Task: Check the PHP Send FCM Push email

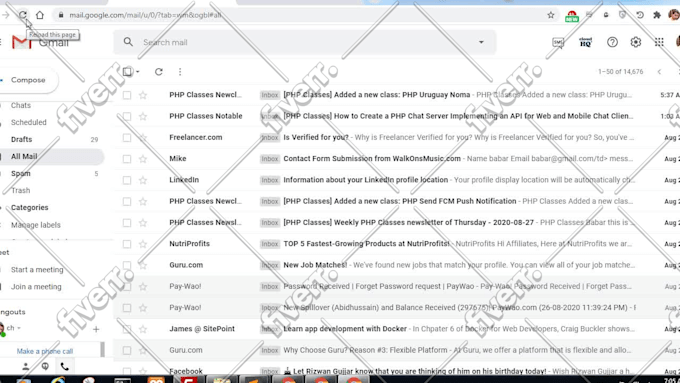Action: click(x=127, y=201)
